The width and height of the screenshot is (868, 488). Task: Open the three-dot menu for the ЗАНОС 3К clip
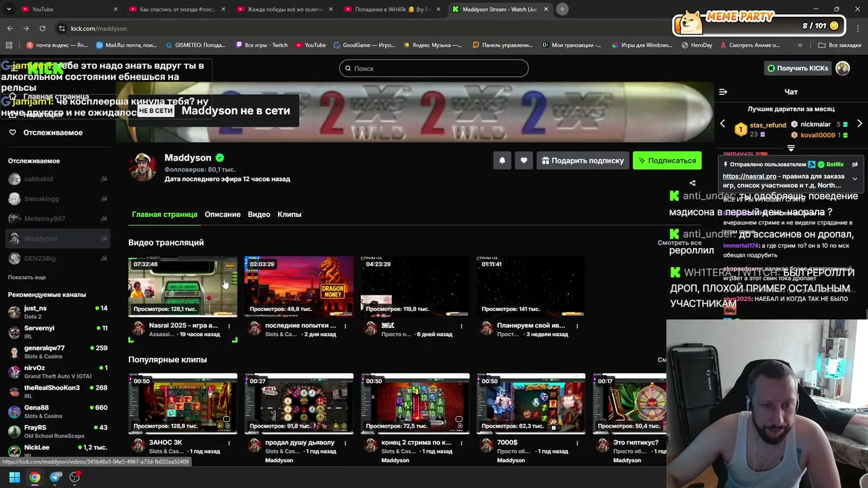click(x=229, y=443)
